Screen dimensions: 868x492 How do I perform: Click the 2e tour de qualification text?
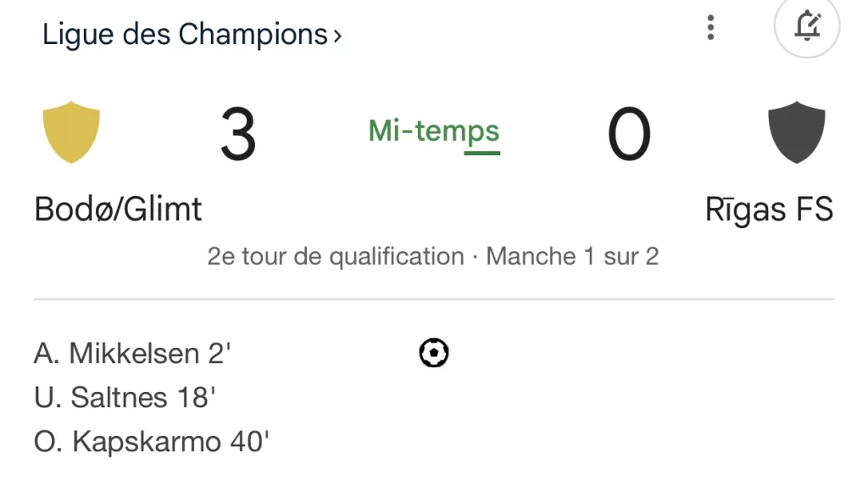pyautogui.click(x=336, y=256)
